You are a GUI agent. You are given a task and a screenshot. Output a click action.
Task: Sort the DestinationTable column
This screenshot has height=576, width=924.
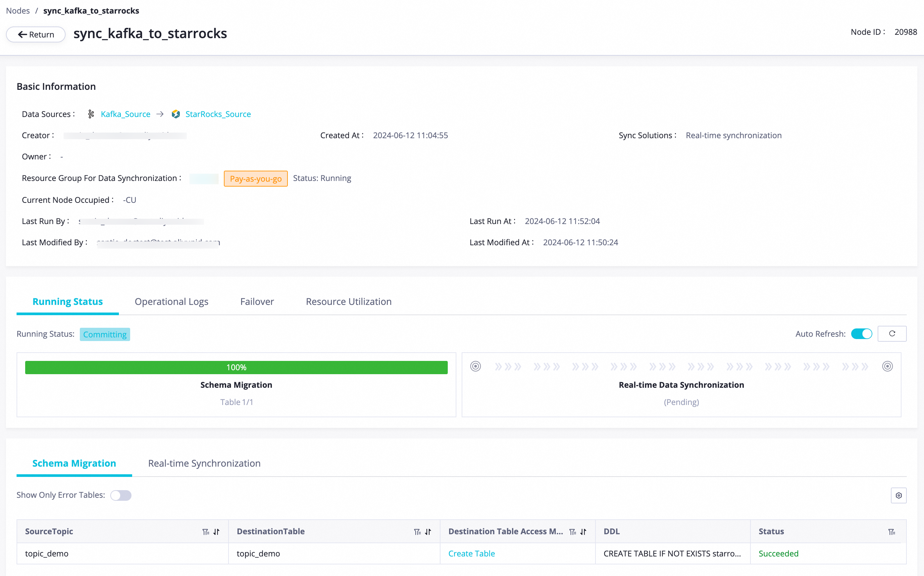(x=428, y=532)
